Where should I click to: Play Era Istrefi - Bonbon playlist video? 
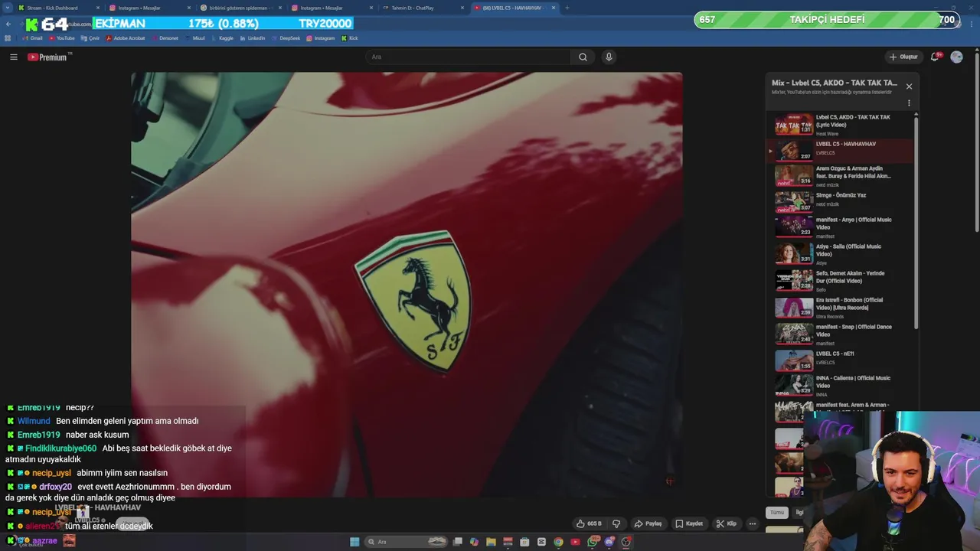click(841, 308)
